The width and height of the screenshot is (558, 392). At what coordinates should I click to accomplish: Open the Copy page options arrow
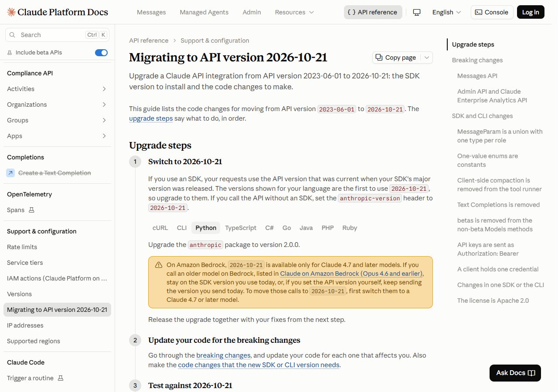point(427,57)
